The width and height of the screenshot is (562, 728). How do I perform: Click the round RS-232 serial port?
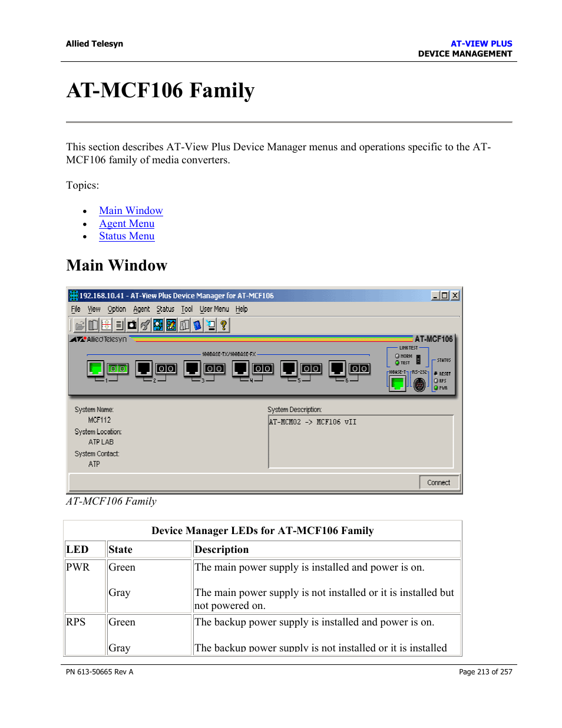pos(419,385)
